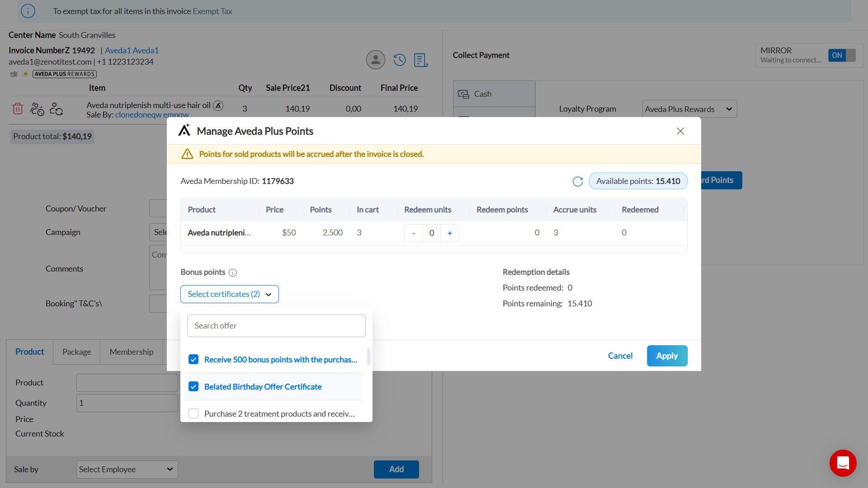
Task: Click the 2.500 points cell
Action: tap(333, 233)
